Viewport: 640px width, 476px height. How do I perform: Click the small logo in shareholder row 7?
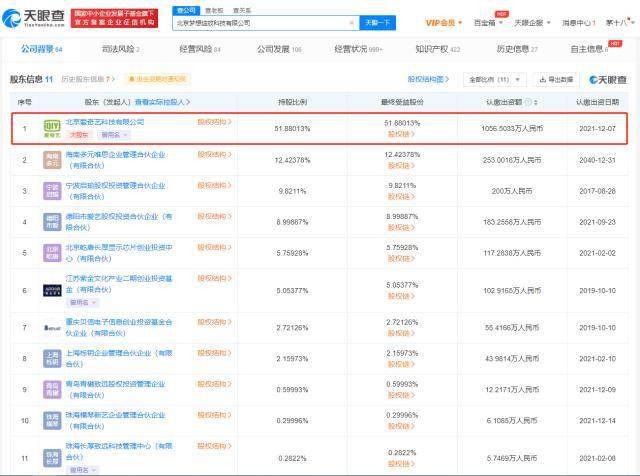52,327
